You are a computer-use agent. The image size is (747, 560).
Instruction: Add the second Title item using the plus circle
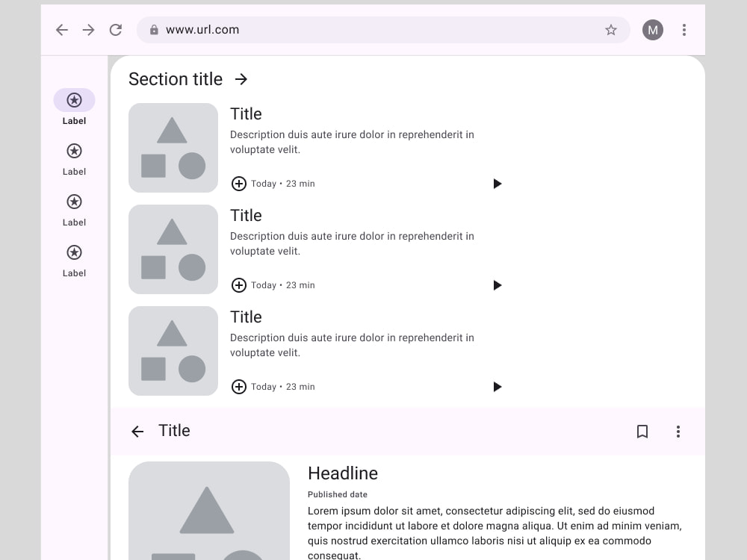pyautogui.click(x=239, y=284)
